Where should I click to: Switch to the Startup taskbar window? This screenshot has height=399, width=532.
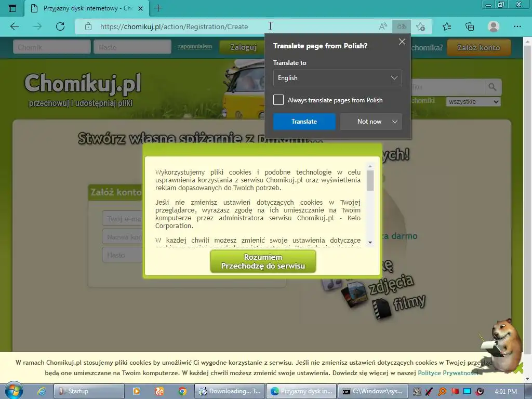coord(89,391)
